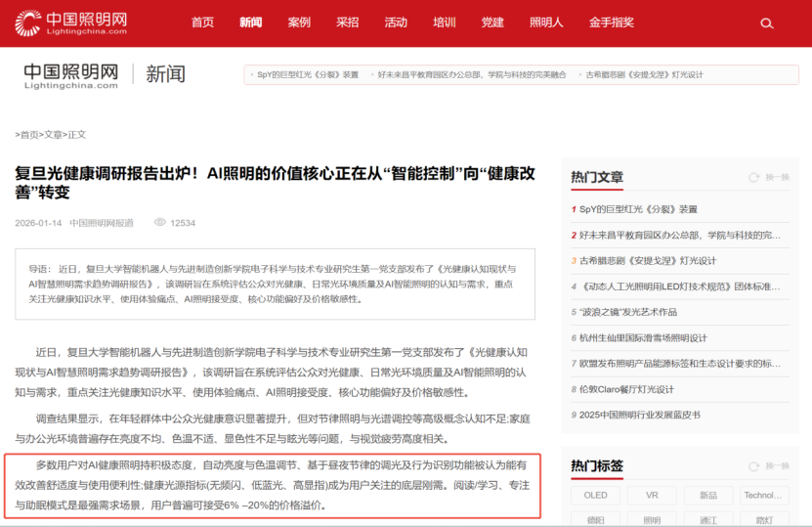Open the 党建 menu item
Screen dimensions: 812x527
[492, 22]
